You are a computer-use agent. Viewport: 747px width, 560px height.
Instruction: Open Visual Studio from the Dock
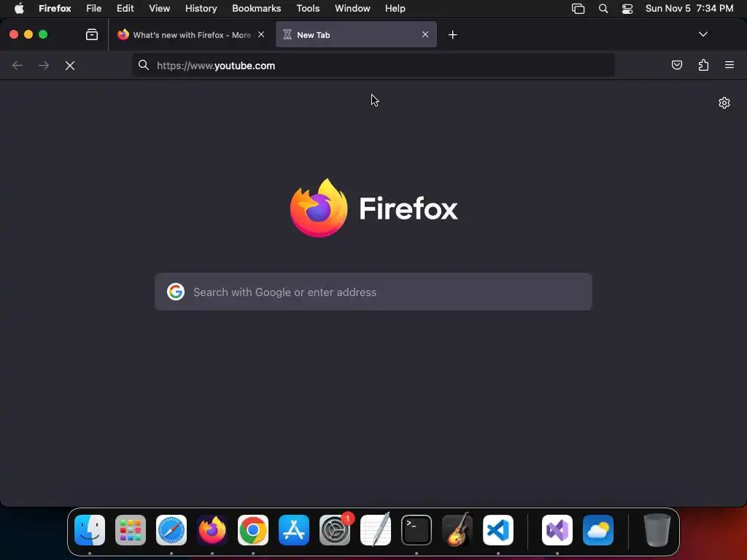[557, 530]
